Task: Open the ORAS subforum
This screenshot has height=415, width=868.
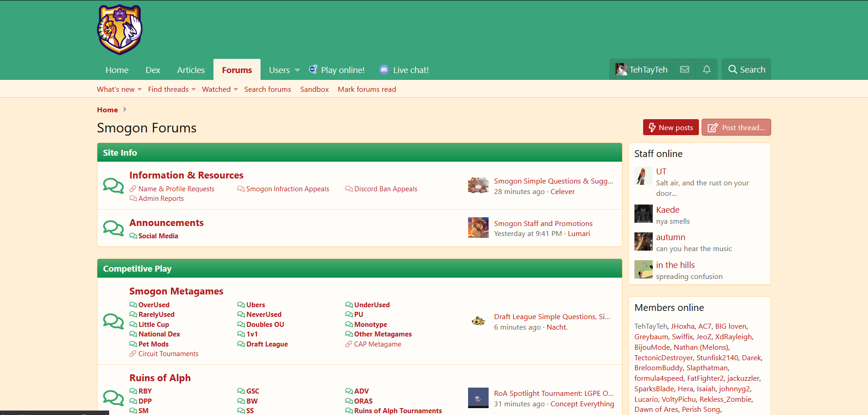Action: 363,401
